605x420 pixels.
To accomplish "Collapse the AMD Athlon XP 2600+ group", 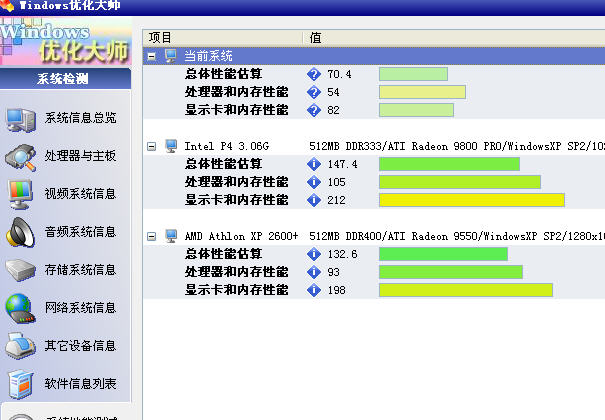I will point(152,236).
